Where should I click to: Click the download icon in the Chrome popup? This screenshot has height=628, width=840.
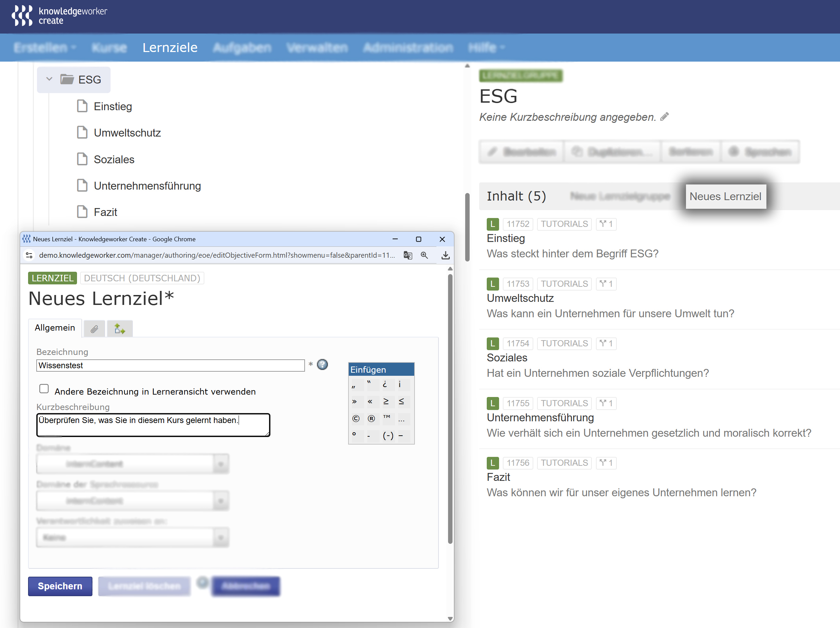tap(445, 255)
